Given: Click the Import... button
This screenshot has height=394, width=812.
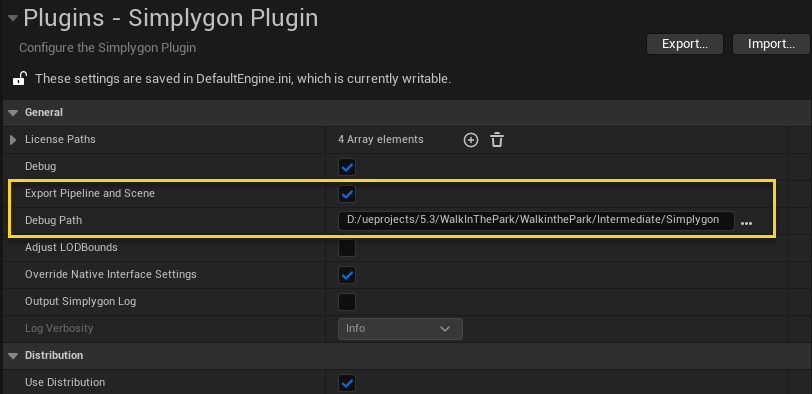Looking at the screenshot, I should tap(771, 44).
